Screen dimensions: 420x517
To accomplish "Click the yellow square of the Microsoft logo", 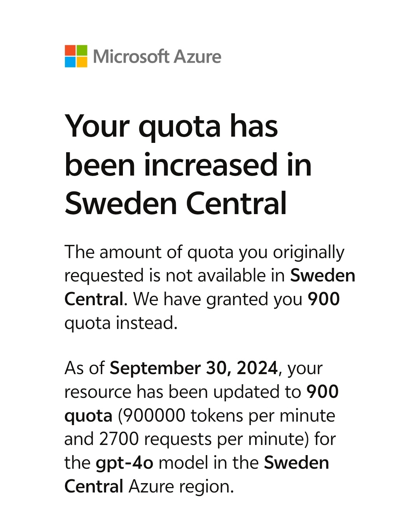I will click(82, 62).
